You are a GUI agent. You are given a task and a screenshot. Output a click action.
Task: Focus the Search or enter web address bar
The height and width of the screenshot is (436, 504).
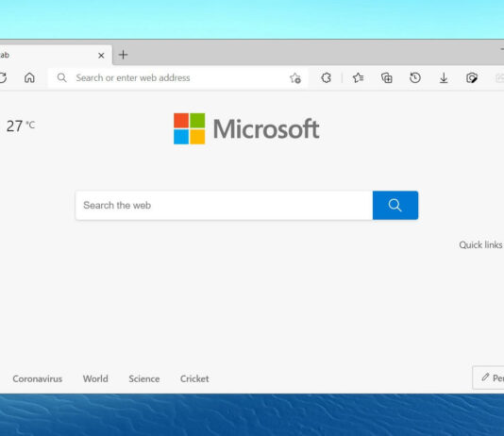[x=177, y=77]
